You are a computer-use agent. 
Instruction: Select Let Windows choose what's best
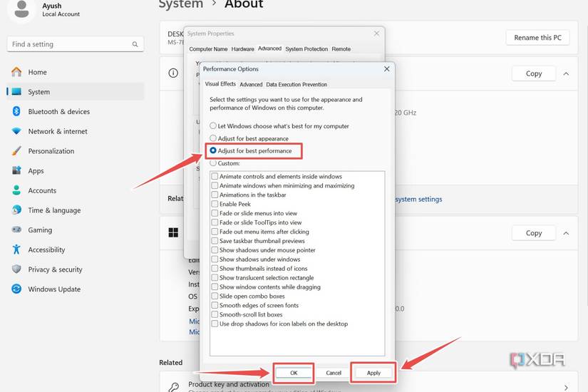click(x=213, y=125)
